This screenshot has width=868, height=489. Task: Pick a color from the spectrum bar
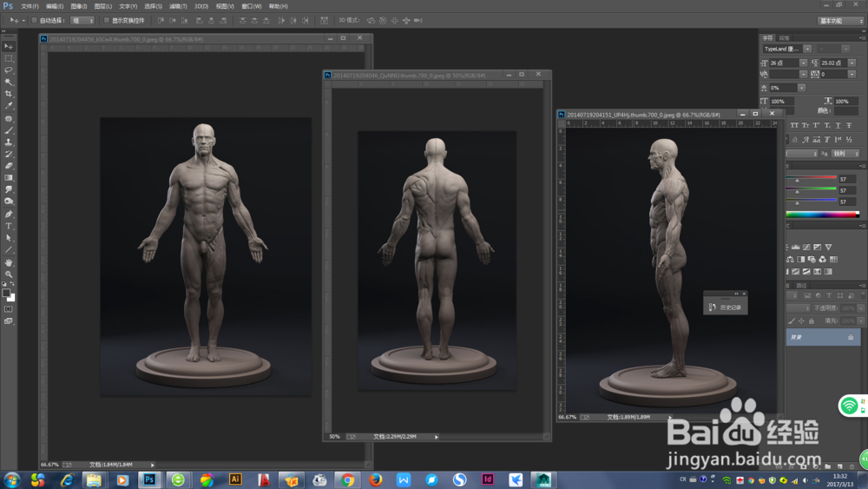point(823,215)
